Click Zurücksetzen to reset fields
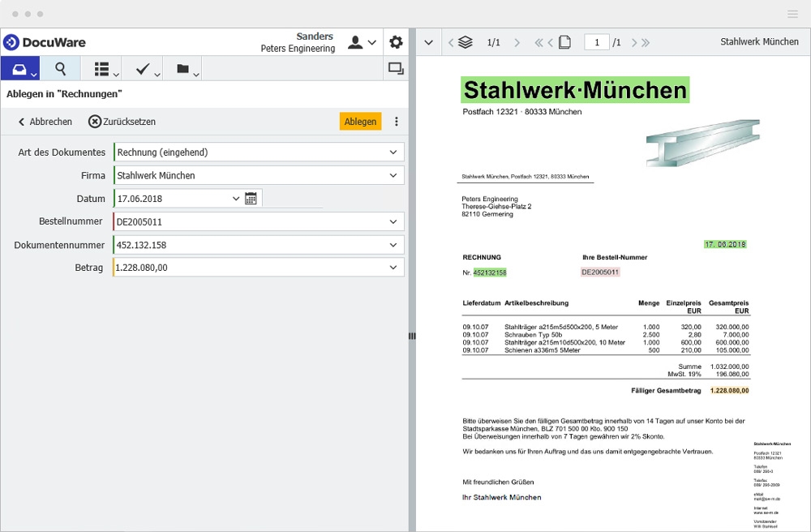811x532 pixels. [x=122, y=122]
